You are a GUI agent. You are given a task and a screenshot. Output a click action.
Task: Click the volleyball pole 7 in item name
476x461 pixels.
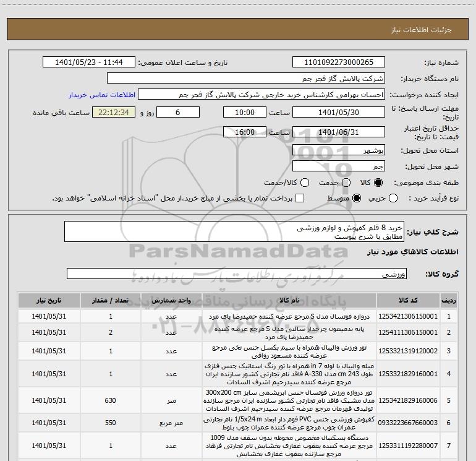click(289, 374)
